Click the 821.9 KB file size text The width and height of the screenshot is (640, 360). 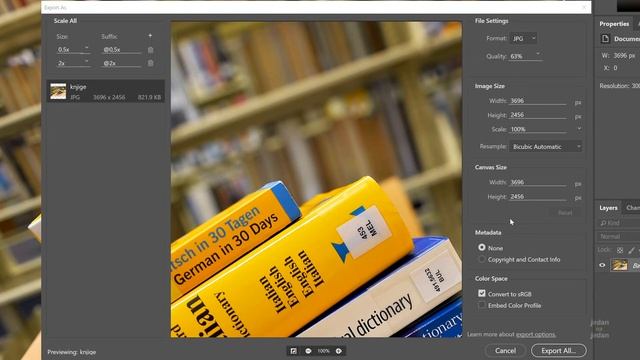(x=149, y=98)
